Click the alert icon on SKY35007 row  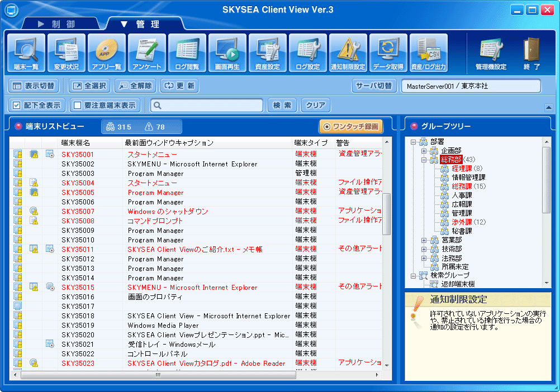coord(34,211)
